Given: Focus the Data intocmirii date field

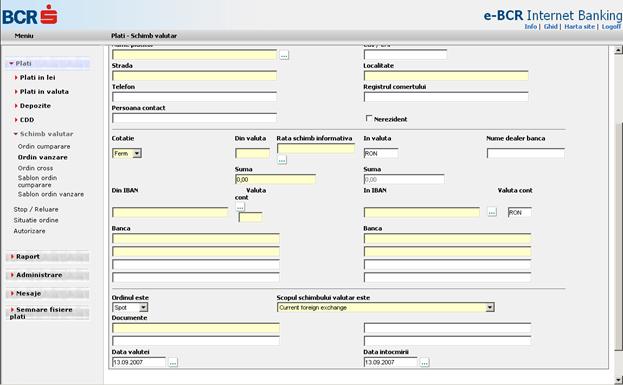Looking at the screenshot, I should 390,362.
